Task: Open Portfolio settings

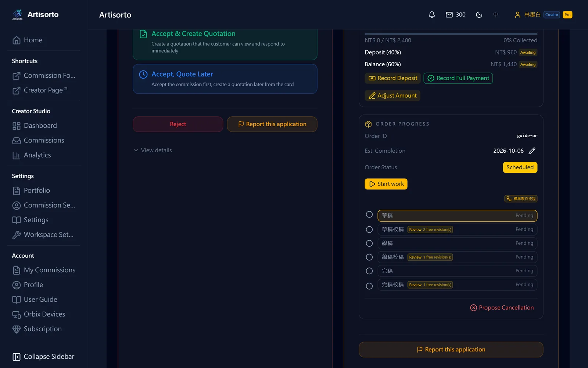Action: point(44,190)
